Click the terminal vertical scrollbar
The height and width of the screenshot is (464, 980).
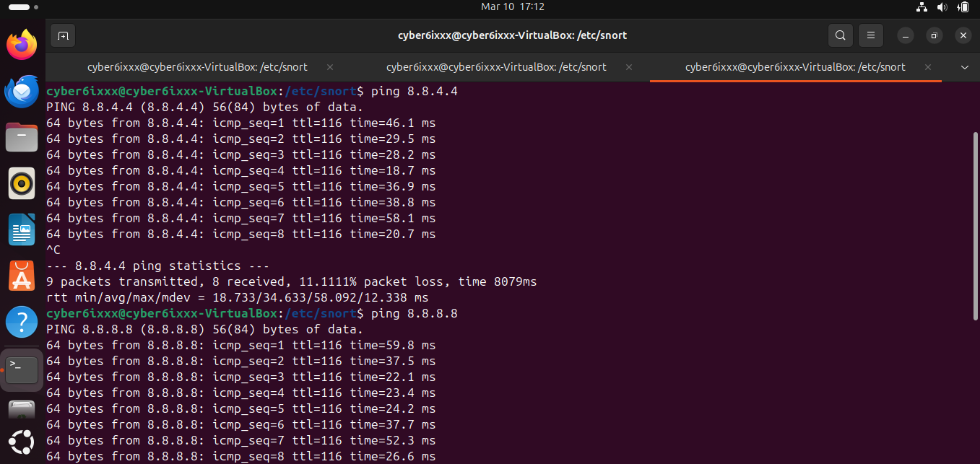click(976, 226)
